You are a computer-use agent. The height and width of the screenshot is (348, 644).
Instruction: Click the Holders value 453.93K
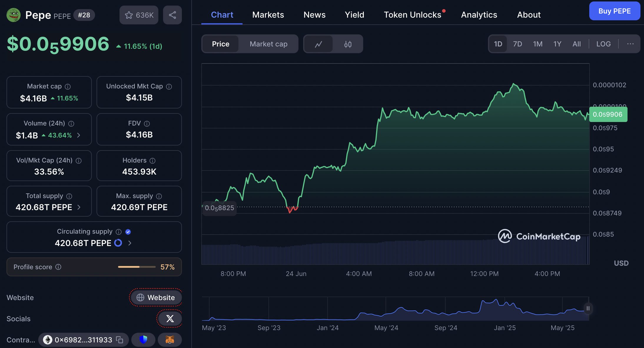[x=139, y=172]
